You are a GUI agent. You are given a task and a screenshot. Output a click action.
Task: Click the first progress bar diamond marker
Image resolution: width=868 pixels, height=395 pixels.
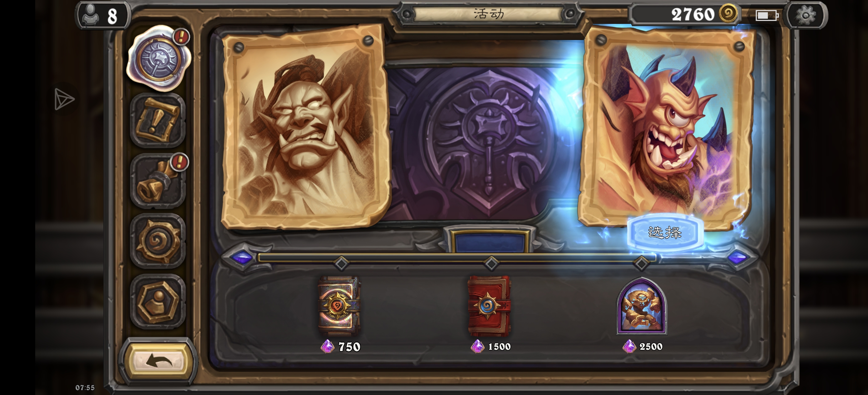pyautogui.click(x=341, y=263)
